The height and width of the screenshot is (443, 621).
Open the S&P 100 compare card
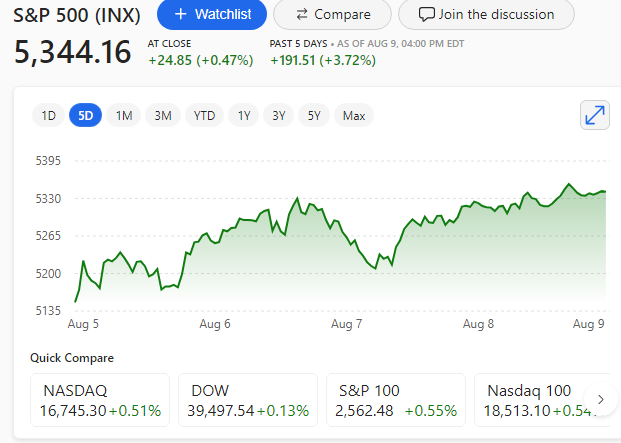[x=396, y=400]
